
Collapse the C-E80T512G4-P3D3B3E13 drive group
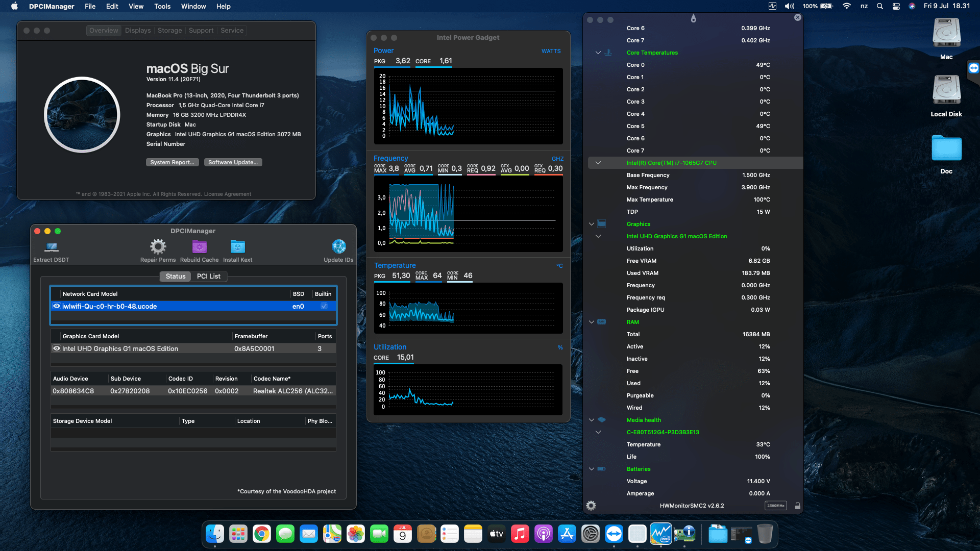point(598,432)
